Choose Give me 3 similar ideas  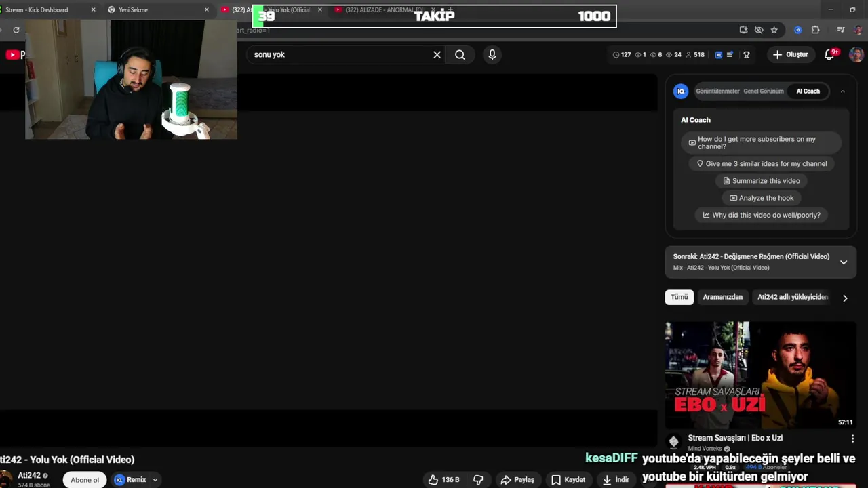click(761, 163)
